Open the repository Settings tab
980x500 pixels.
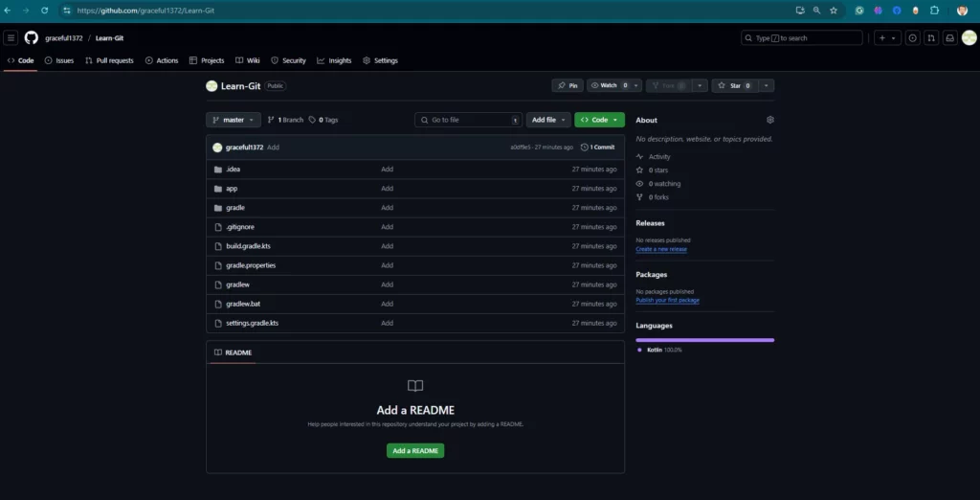tap(380, 60)
